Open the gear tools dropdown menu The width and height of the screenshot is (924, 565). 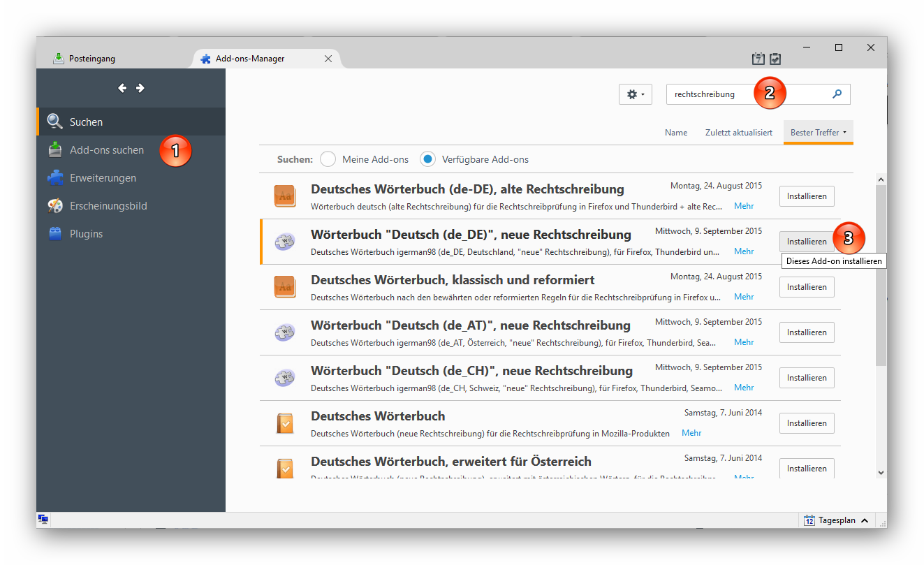635,94
